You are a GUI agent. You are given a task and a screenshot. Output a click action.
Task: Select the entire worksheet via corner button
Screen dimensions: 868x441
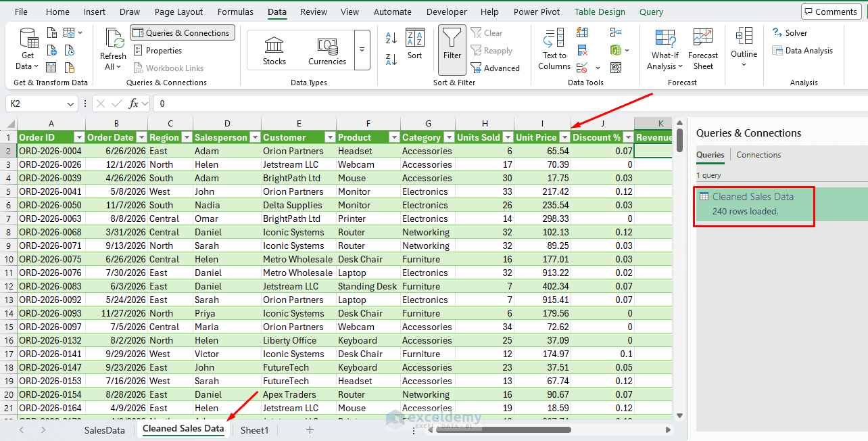(8, 123)
